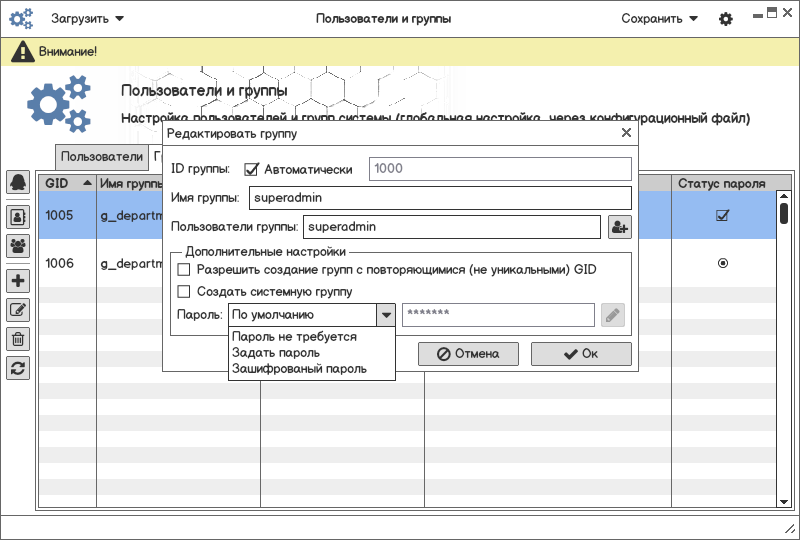Check the Создать системную группу option
800x540 pixels.
click(x=184, y=292)
